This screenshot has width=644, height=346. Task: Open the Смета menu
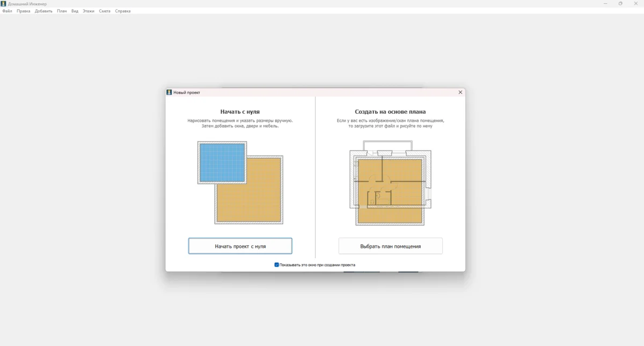(x=105, y=11)
